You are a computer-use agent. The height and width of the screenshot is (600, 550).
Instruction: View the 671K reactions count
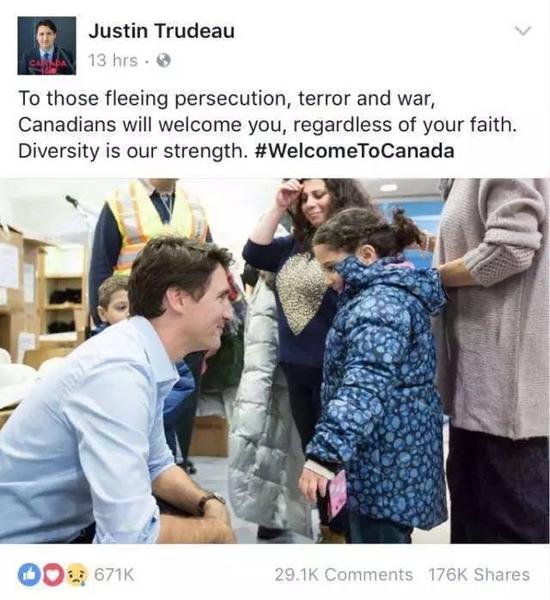click(x=114, y=575)
